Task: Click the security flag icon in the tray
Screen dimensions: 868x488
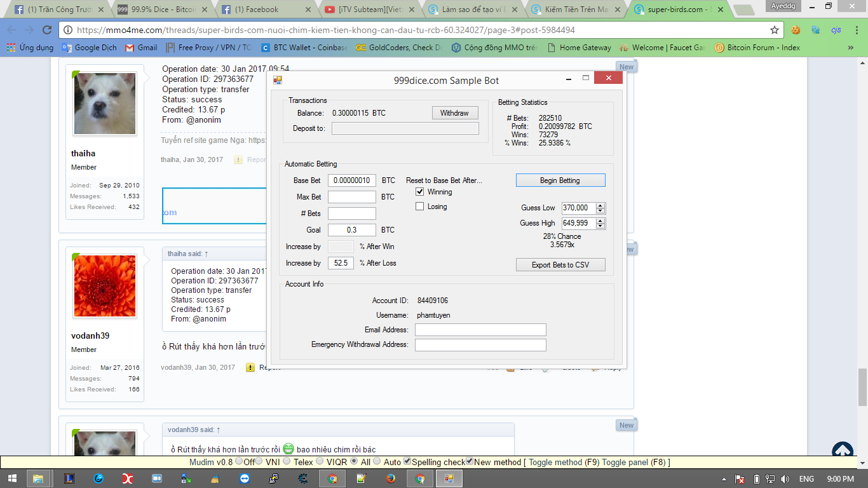Action: click(x=740, y=478)
